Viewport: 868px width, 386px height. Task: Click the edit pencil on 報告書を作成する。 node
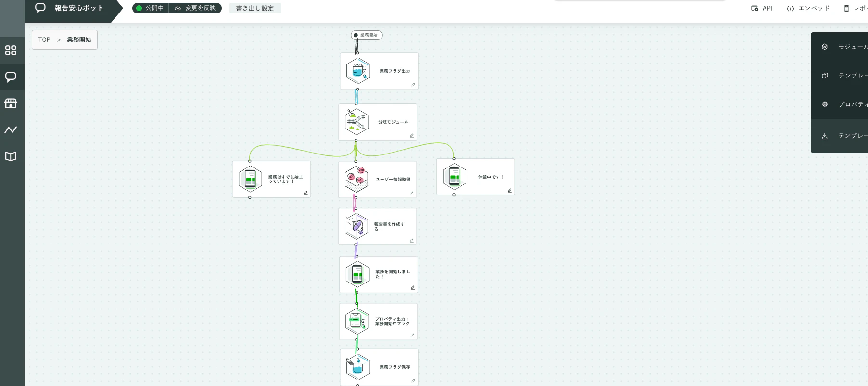[411, 241]
